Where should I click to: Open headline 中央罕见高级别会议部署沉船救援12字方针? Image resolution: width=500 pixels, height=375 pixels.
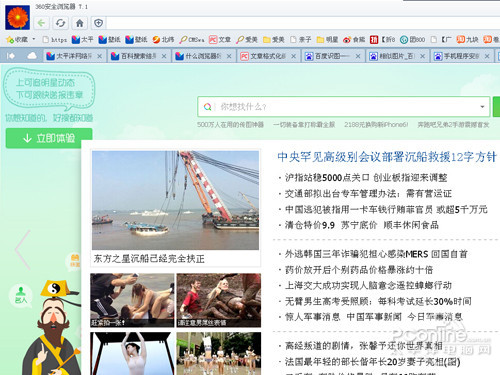pyautogui.click(x=387, y=157)
